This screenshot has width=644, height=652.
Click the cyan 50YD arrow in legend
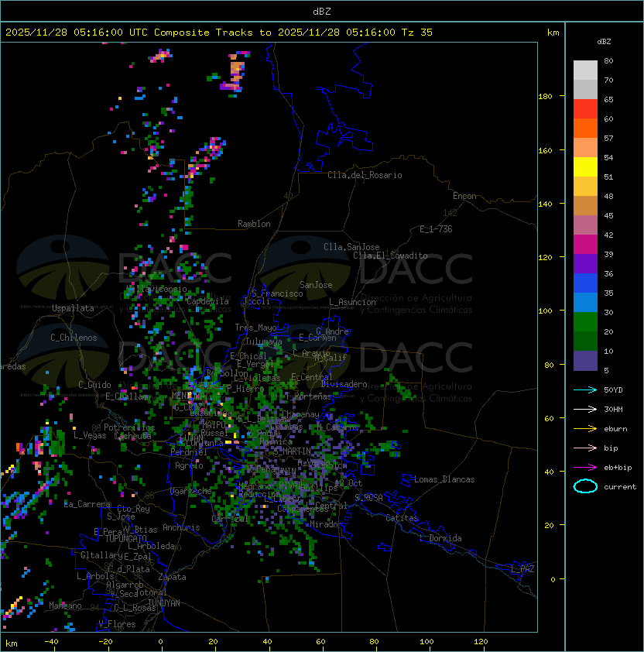coord(585,389)
